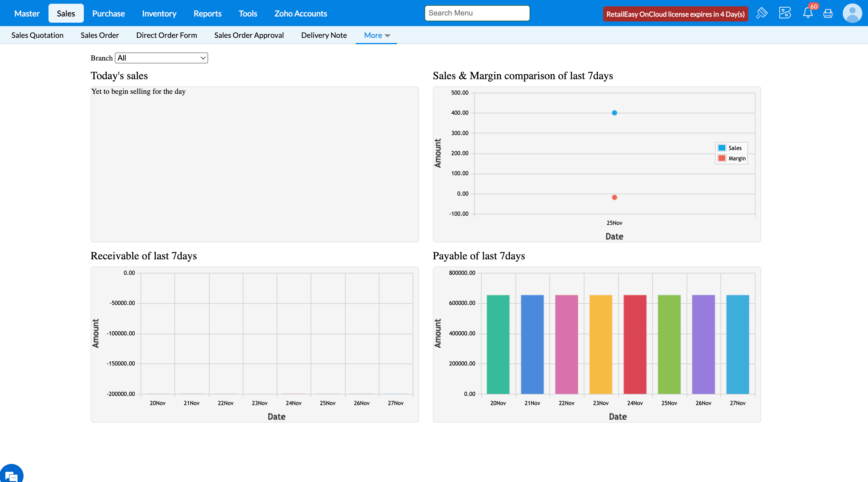Open the Delivery Note page

(x=323, y=35)
